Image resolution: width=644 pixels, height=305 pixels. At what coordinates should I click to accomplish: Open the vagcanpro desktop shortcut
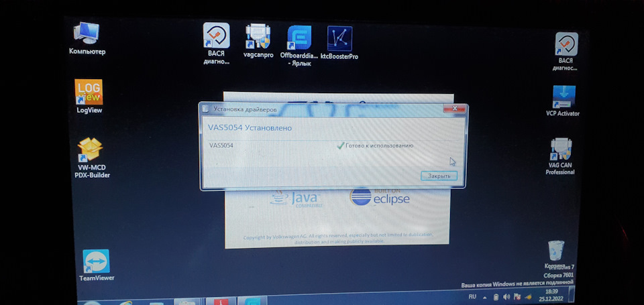pyautogui.click(x=258, y=41)
